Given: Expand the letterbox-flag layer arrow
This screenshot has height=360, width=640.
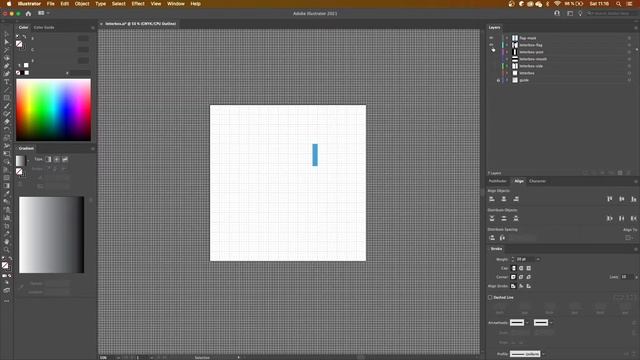Looking at the screenshot, I should point(507,45).
